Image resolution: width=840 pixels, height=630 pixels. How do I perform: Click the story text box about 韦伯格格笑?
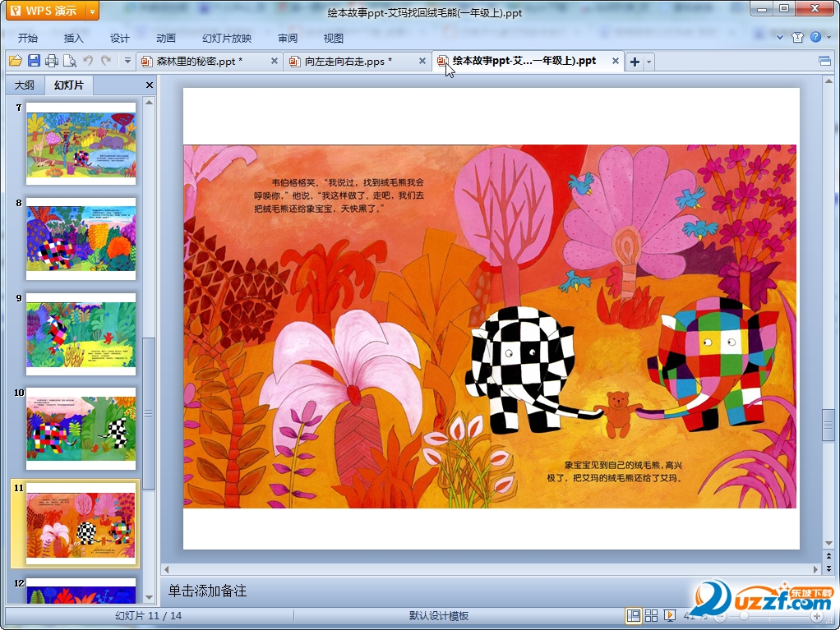pyautogui.click(x=339, y=195)
